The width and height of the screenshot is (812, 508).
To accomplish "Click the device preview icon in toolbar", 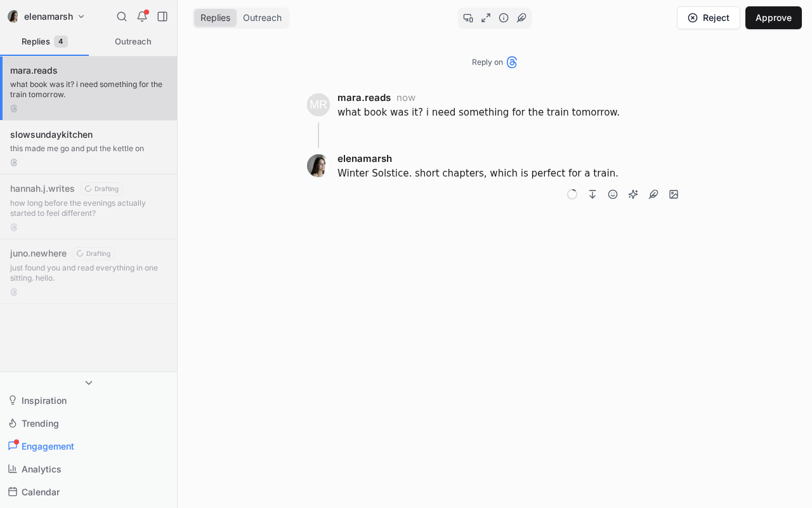I will coord(468,18).
